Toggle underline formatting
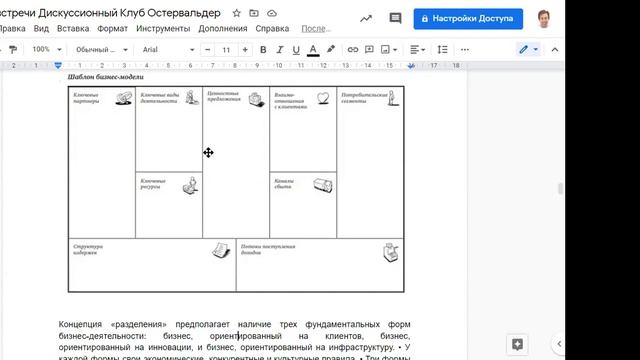This screenshot has width=640, height=360. coord(296,50)
